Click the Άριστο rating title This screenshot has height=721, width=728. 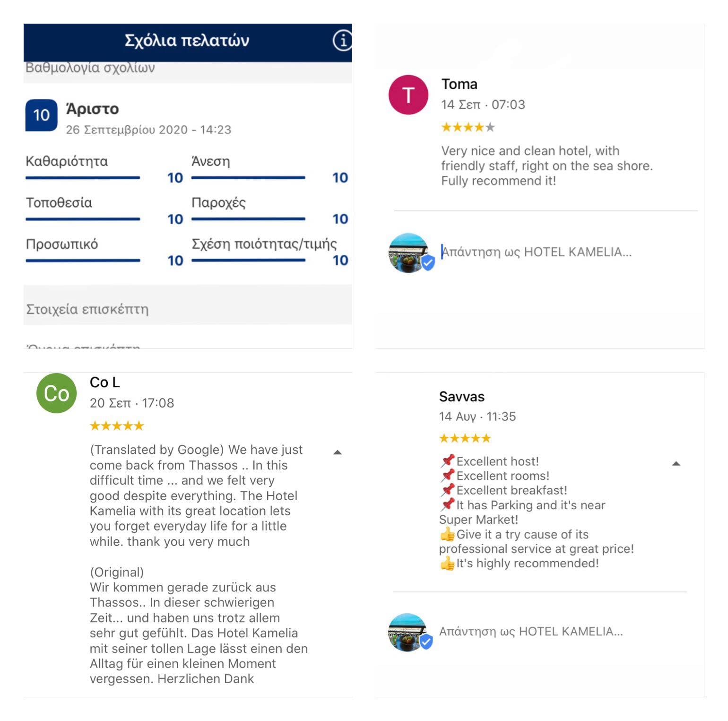tap(93, 109)
